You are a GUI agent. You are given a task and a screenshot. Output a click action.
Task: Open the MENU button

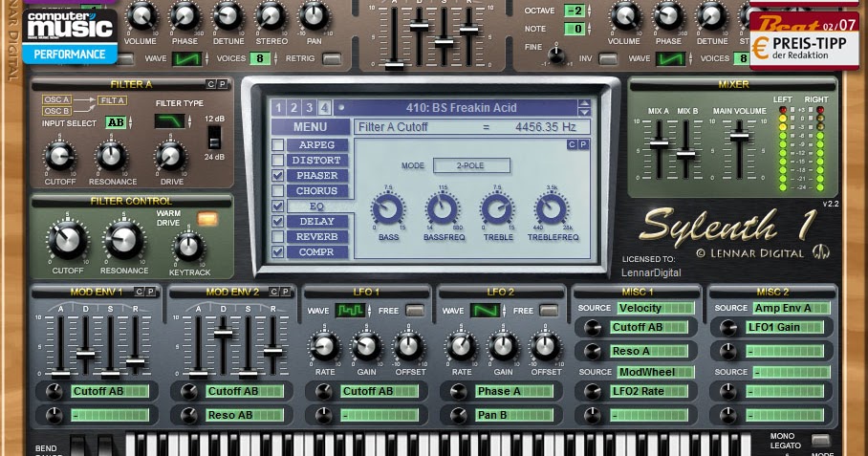click(x=310, y=127)
